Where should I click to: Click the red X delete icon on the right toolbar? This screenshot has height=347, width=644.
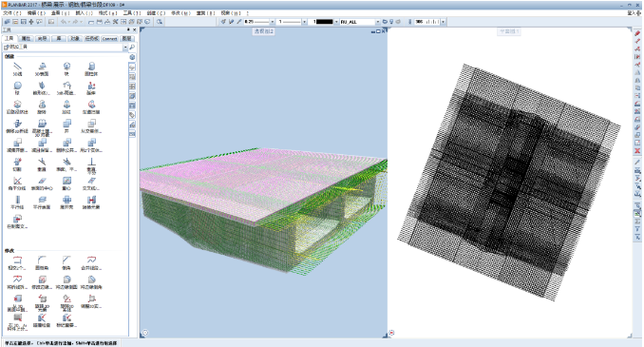[637, 150]
